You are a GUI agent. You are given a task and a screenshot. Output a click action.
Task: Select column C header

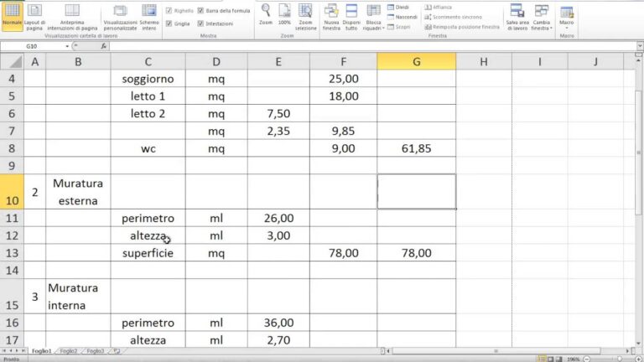[x=148, y=62]
